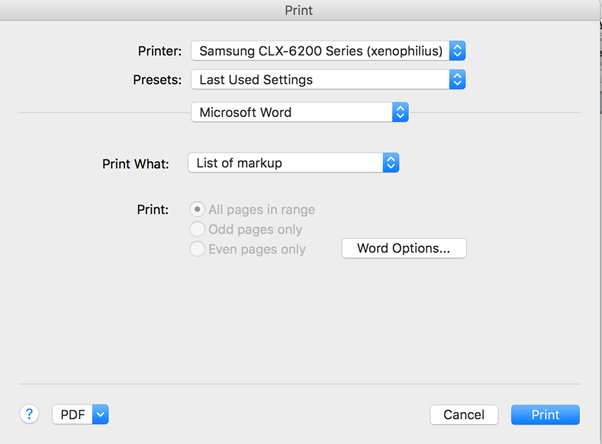
Task: Click blue arrow beside List of markup
Action: 391,162
